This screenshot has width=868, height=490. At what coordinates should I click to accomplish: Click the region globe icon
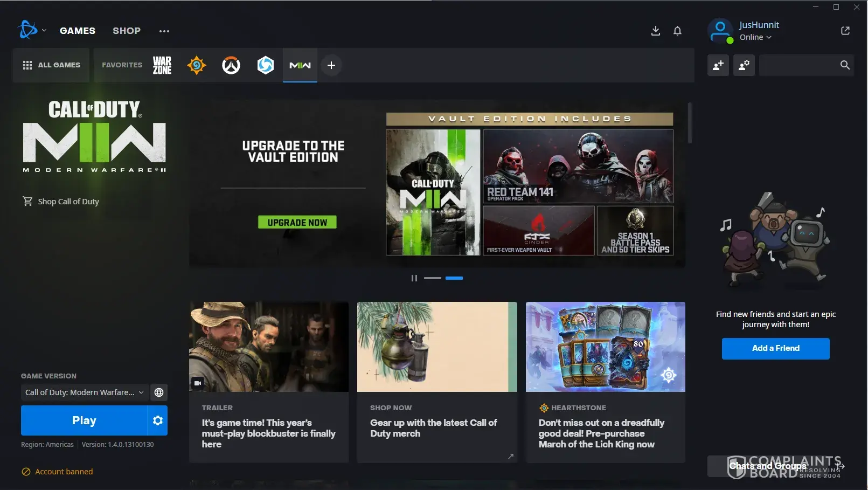pyautogui.click(x=159, y=392)
